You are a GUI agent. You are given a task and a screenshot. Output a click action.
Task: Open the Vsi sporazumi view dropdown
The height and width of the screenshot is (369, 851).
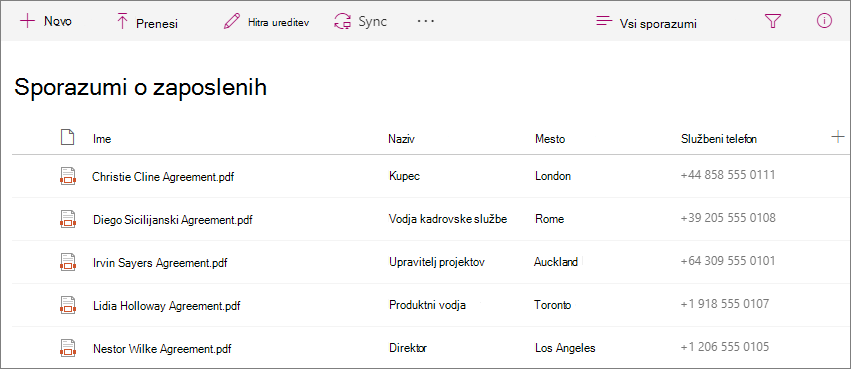[x=646, y=23]
